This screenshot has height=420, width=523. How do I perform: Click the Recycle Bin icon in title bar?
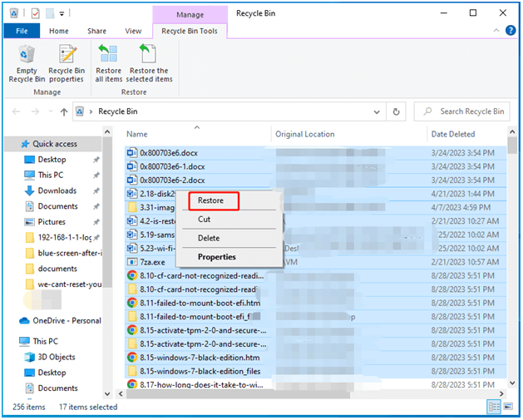14,13
